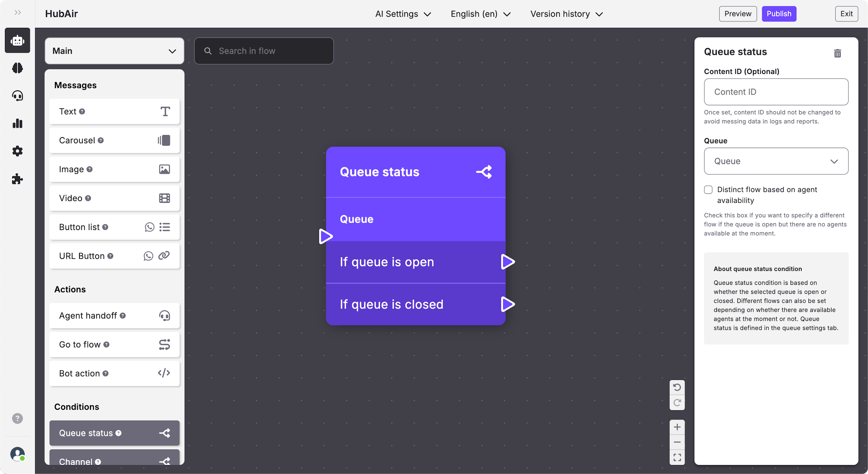Click the trash icon in Queue status panel
Image resolution: width=868 pixels, height=474 pixels.
(x=837, y=53)
